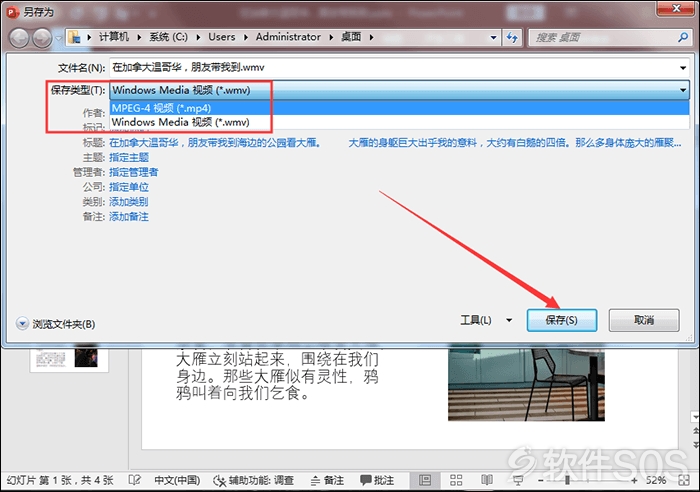Switch to Slide Sorter view icon
This screenshot has width=700, height=492.
pyautogui.click(x=456, y=480)
